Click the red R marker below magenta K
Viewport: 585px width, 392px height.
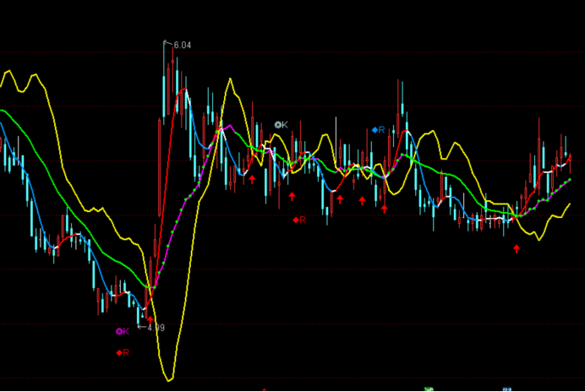pyautogui.click(x=123, y=352)
